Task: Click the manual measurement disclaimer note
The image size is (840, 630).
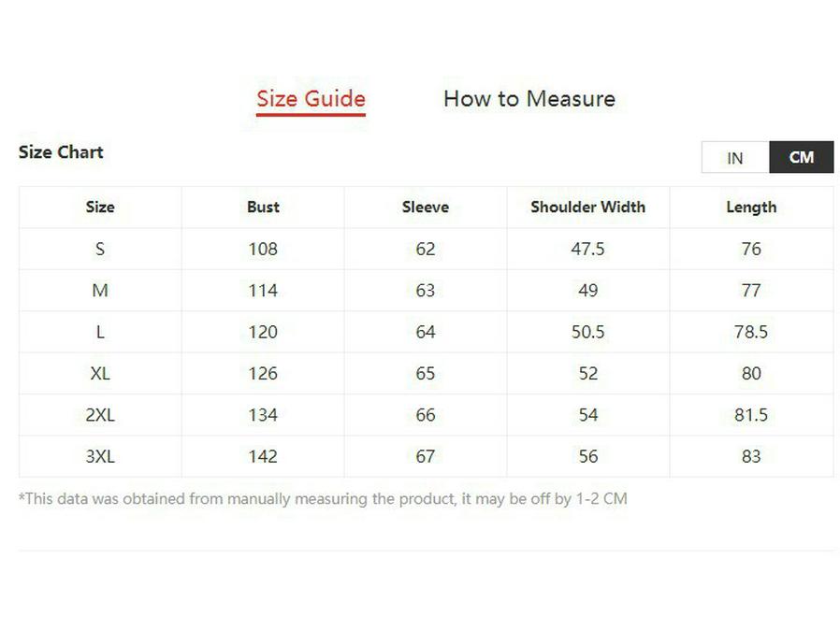Action: [323, 499]
